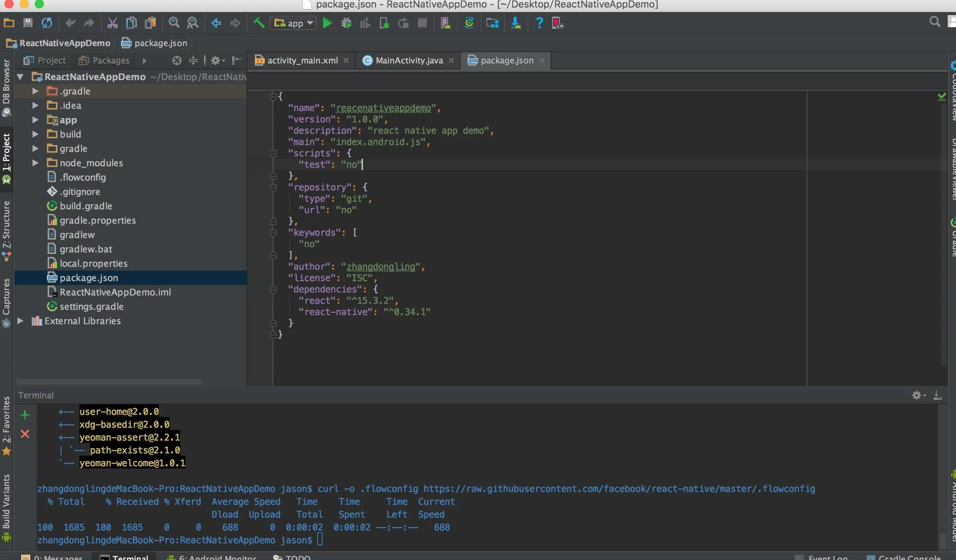
Task: Open Project panel settings gear dropdown
Action: click(218, 60)
